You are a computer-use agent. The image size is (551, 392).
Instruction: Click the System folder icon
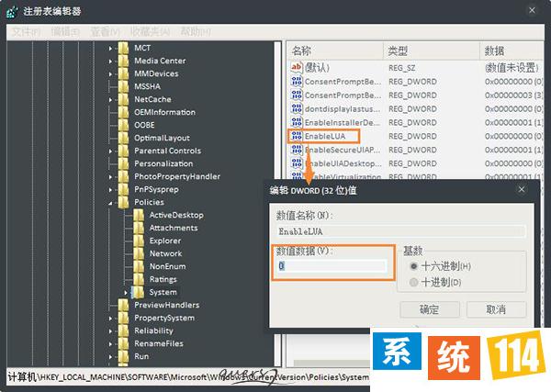tap(138, 292)
